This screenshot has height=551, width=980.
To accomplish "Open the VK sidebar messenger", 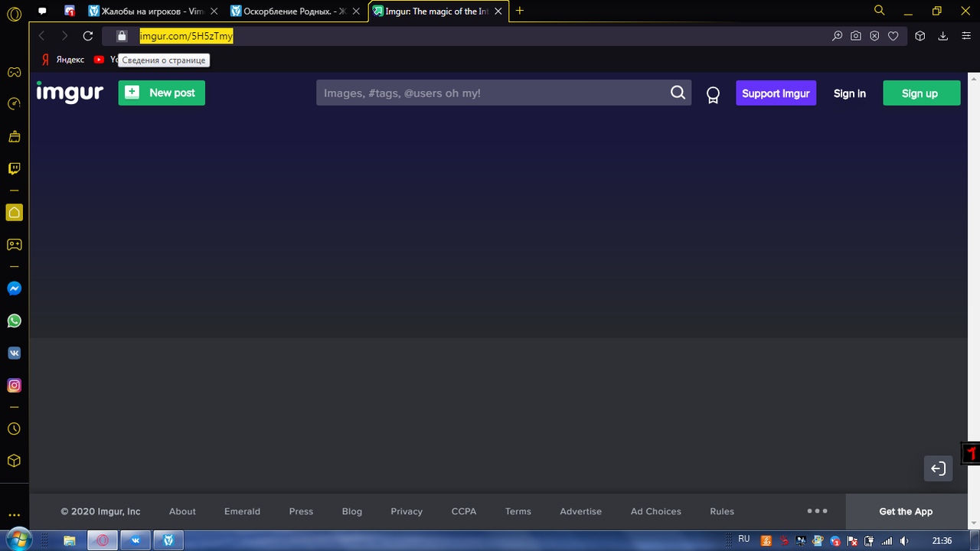I will [x=14, y=353].
